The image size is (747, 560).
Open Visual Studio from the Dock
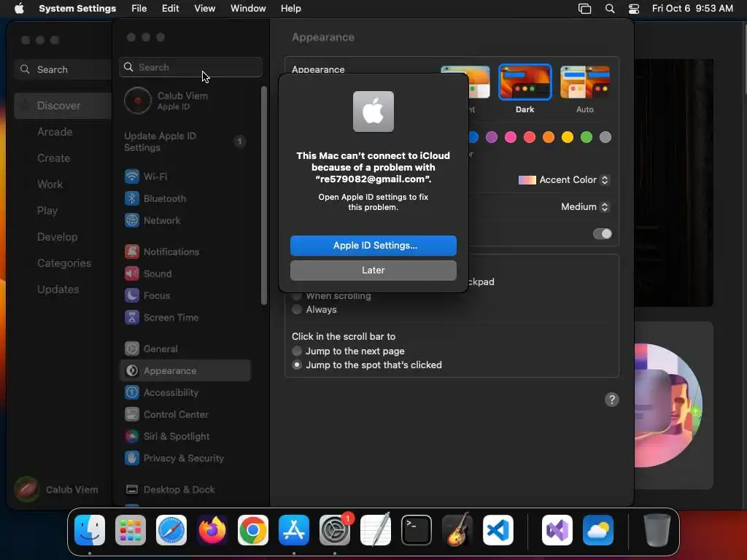tap(557, 530)
